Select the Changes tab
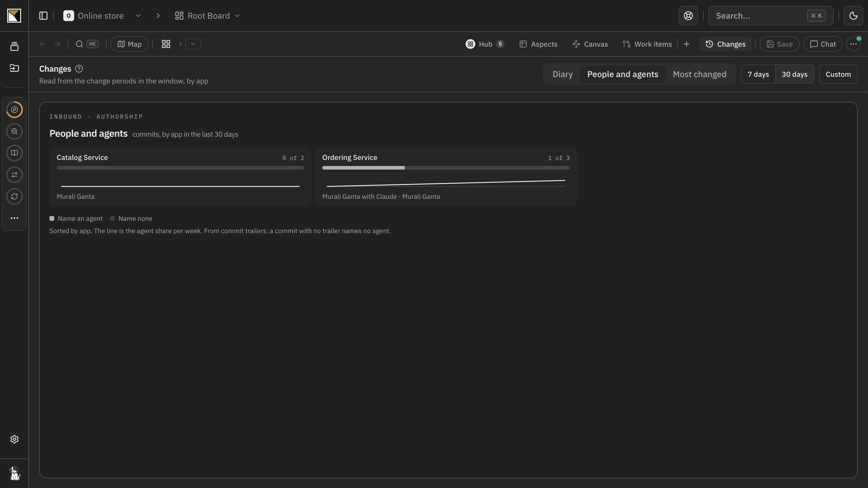Screen dimensions: 868x488 [725, 44]
